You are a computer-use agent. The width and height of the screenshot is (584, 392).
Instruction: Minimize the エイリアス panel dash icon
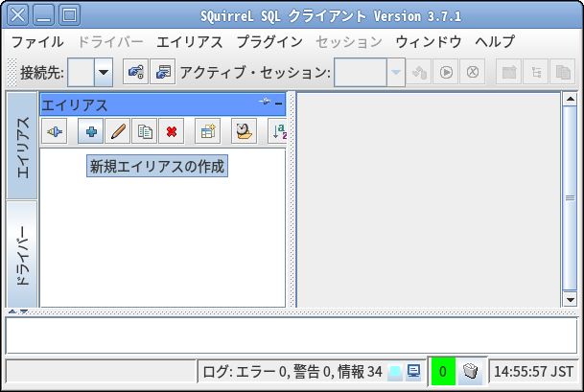point(279,104)
